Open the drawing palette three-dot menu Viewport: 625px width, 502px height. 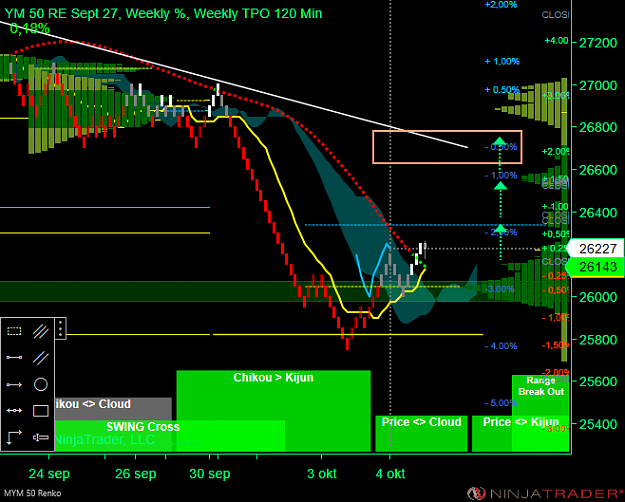pyautogui.click(x=60, y=328)
